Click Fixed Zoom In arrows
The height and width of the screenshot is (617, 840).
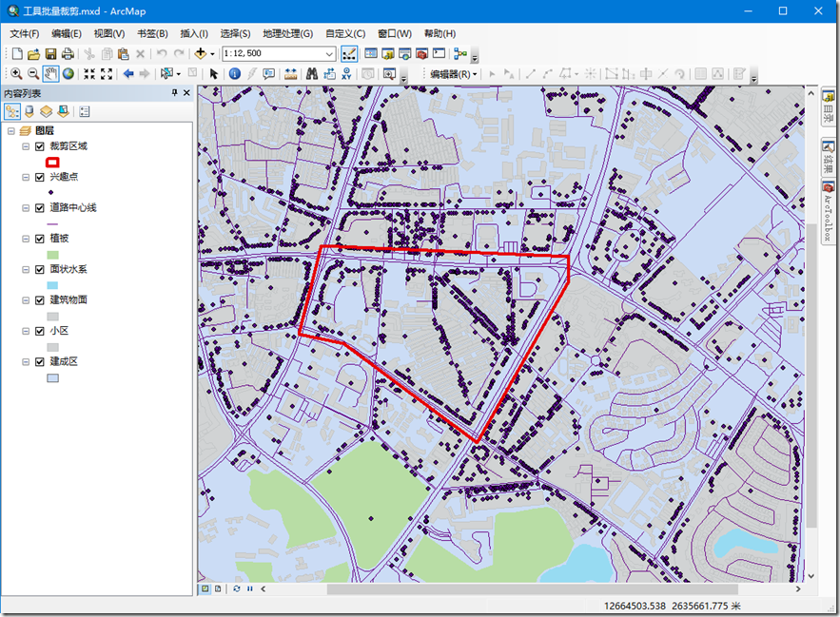coord(89,74)
